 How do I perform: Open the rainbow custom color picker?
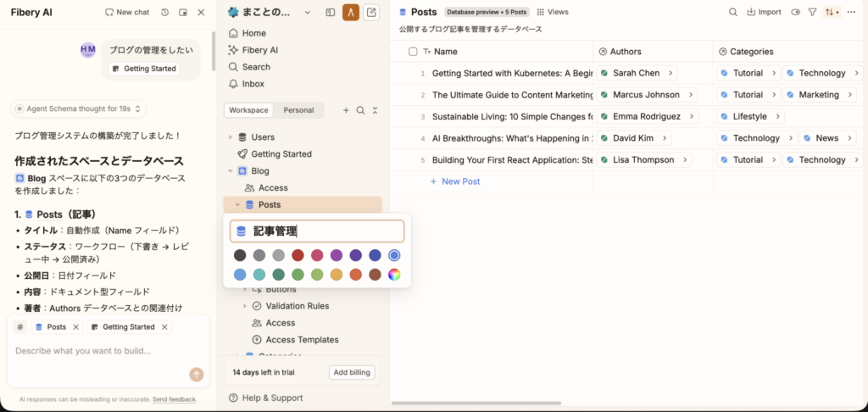tap(394, 275)
